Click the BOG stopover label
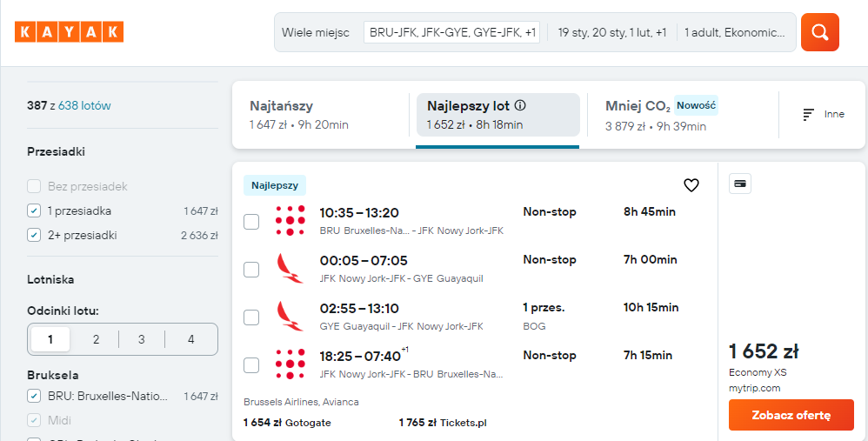Image resolution: width=868 pixels, height=441 pixels. pos(534,326)
